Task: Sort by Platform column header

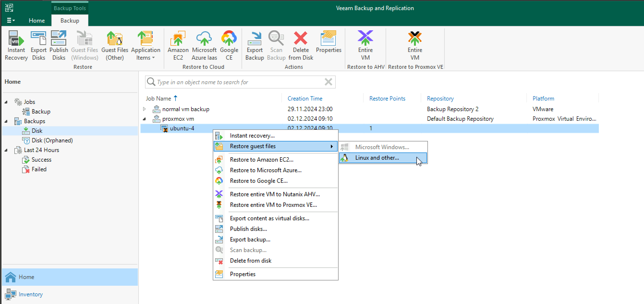Action: point(543,98)
